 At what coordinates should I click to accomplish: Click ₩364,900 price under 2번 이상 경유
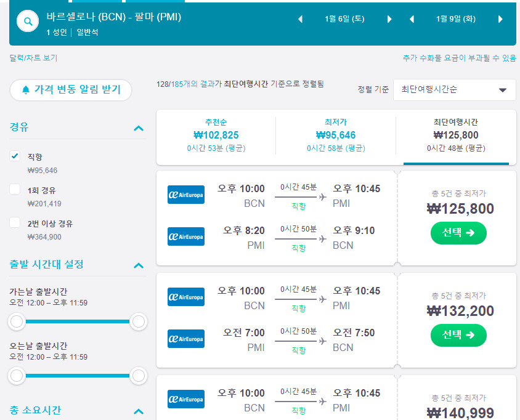coord(44,237)
